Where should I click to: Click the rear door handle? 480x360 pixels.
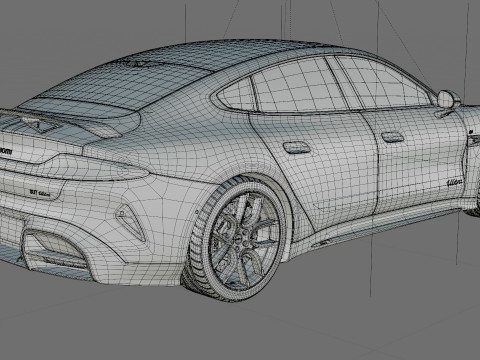coord(296,147)
